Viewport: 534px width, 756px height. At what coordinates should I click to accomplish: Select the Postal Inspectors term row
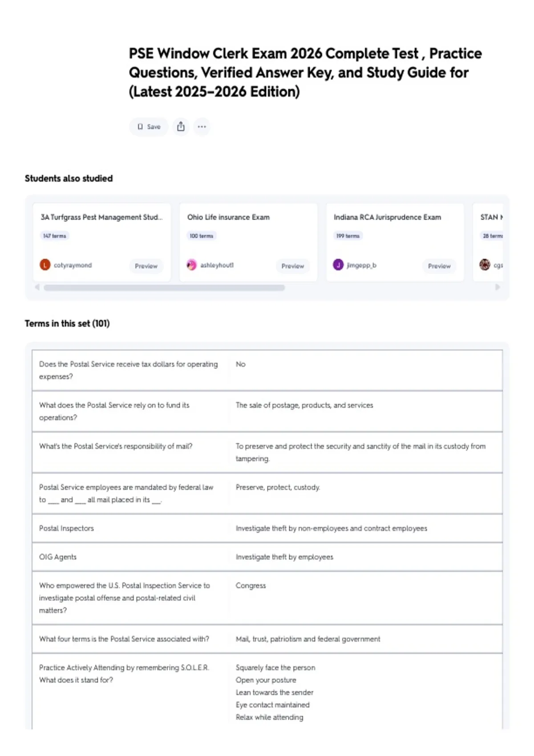tap(267, 528)
